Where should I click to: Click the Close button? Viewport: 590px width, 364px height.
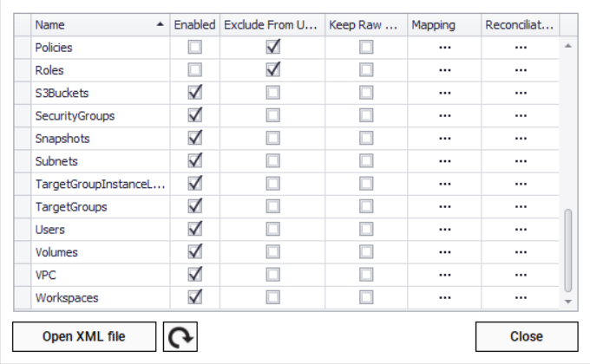pos(526,336)
